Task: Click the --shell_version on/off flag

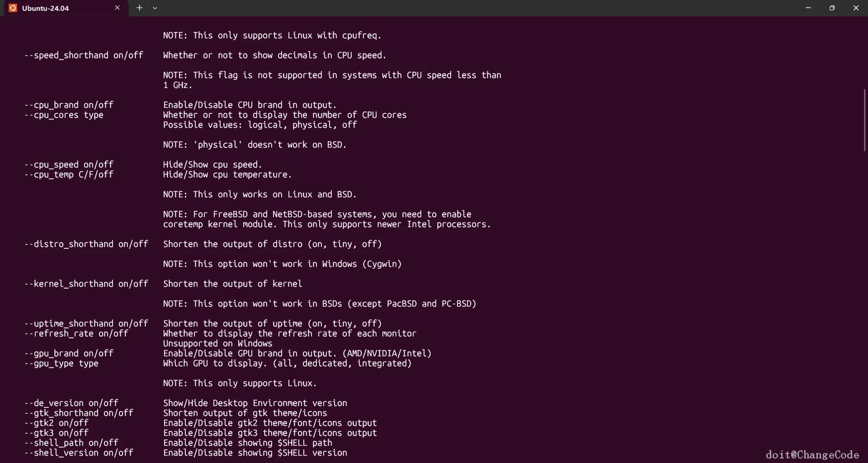Action: click(79, 453)
